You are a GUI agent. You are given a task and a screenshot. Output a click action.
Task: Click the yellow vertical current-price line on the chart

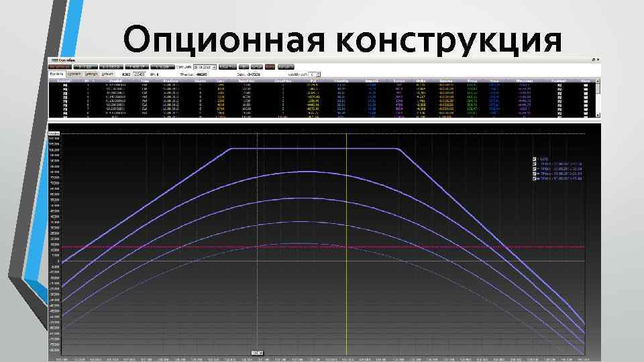346,244
